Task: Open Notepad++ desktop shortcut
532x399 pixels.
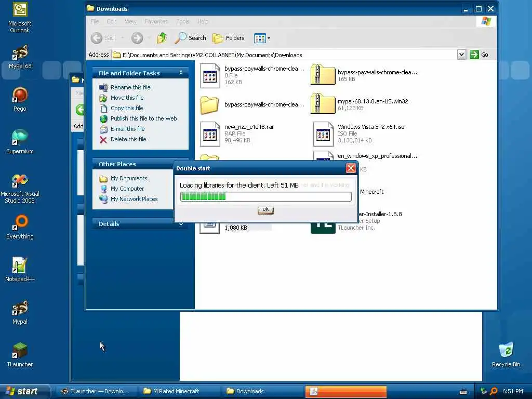Action: [20, 270]
